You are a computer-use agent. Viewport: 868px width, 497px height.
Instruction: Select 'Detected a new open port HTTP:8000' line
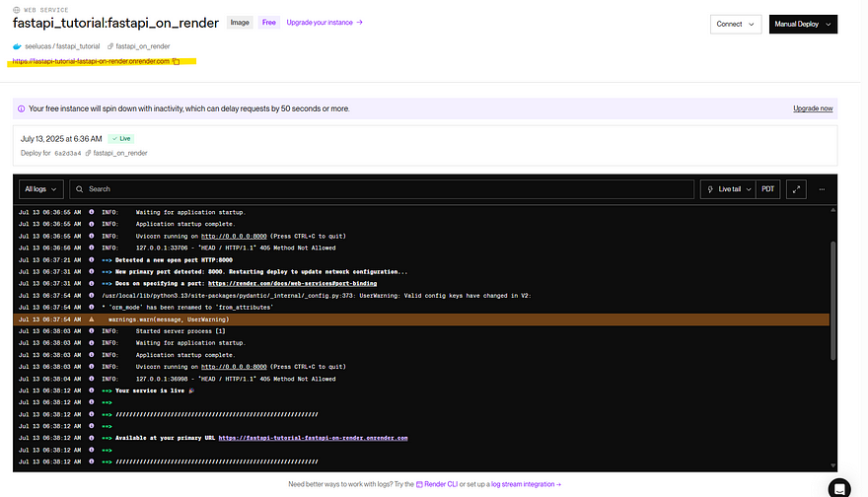click(421, 260)
